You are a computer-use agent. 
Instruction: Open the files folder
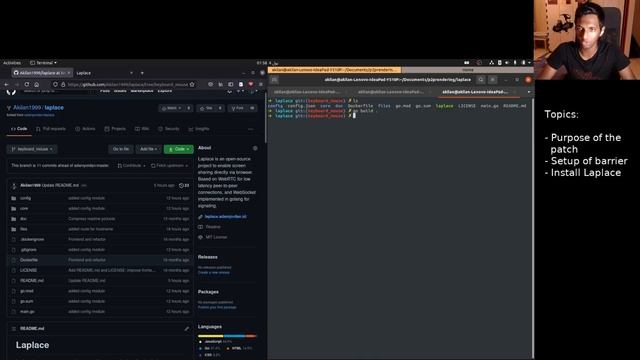click(x=24, y=229)
